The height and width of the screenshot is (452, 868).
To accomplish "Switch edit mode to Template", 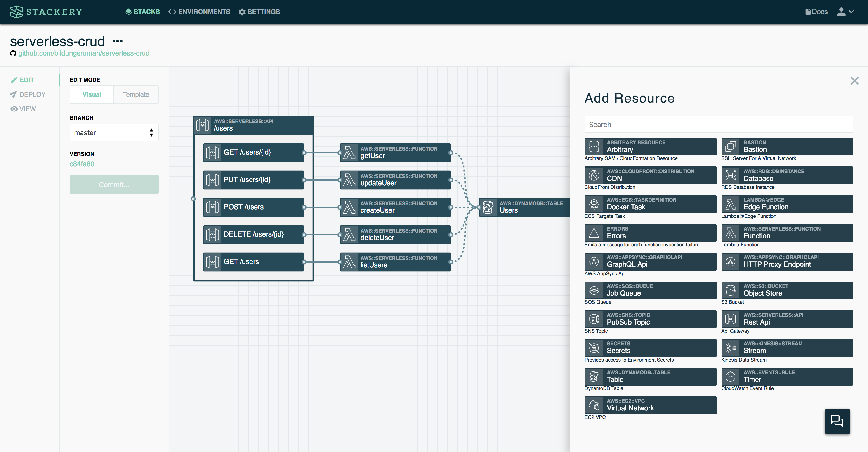I will click(x=136, y=94).
